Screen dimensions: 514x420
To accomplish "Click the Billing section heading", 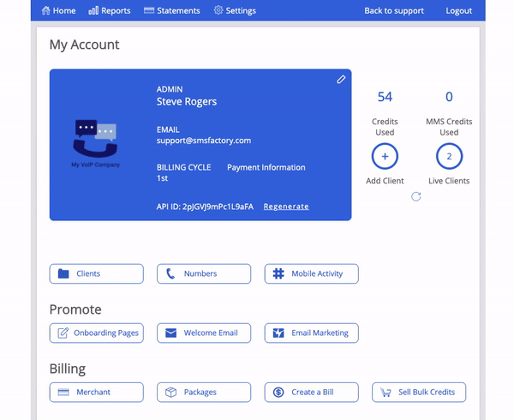I will coord(68,369).
